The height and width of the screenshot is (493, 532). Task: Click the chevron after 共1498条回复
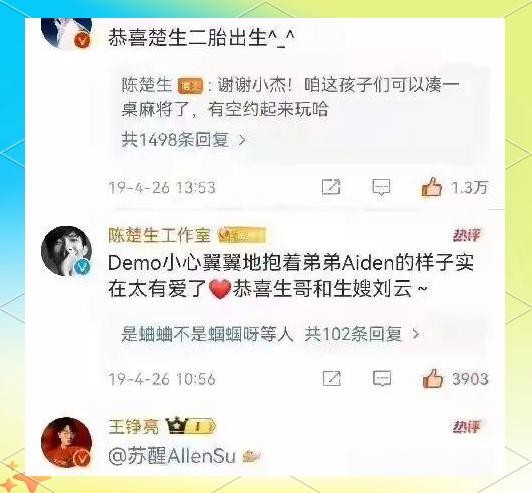click(x=242, y=140)
